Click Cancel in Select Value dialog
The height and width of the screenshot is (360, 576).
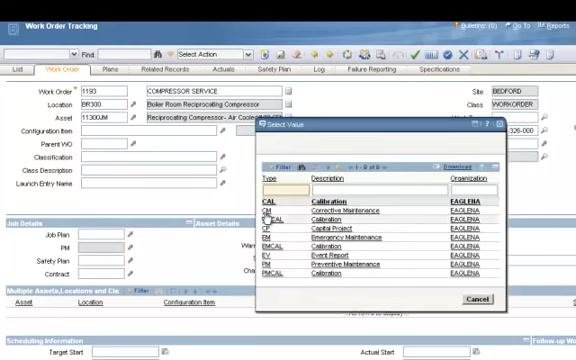[x=478, y=299]
